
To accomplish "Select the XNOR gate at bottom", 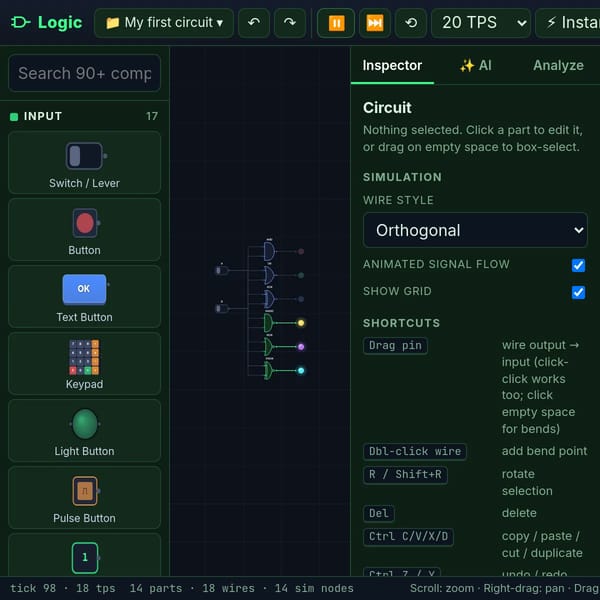I will click(x=269, y=370).
